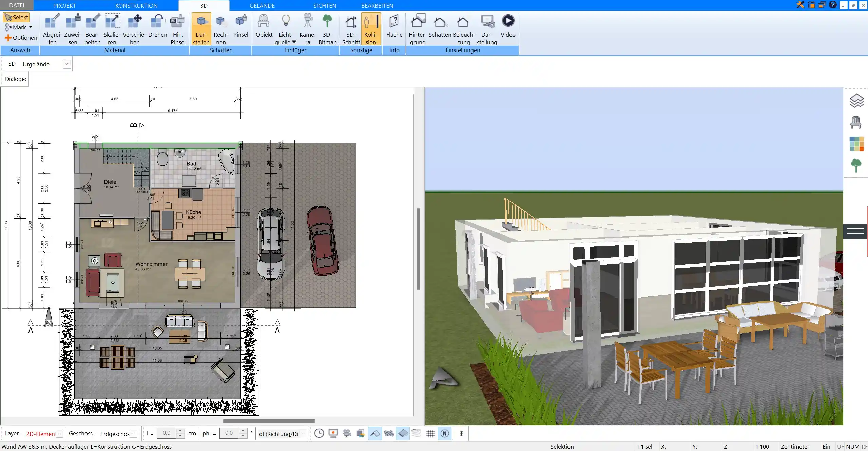Select the shadow Pinsel tool
This screenshot has width=868, height=451.
[240, 26]
